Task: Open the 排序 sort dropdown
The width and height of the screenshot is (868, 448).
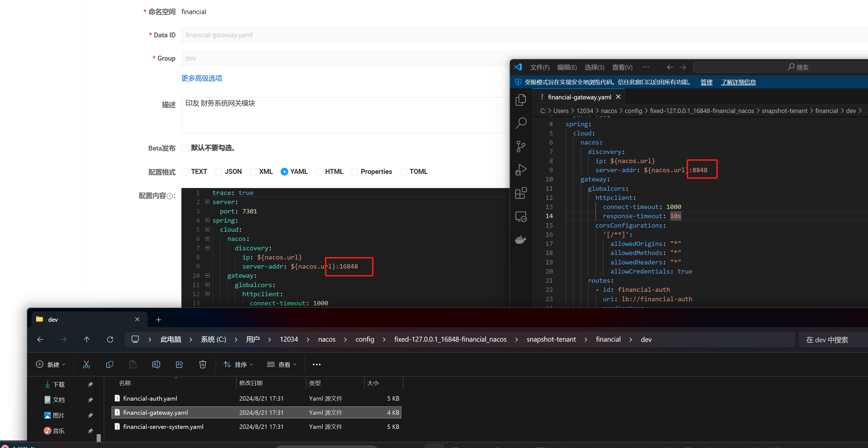Action: [238, 364]
